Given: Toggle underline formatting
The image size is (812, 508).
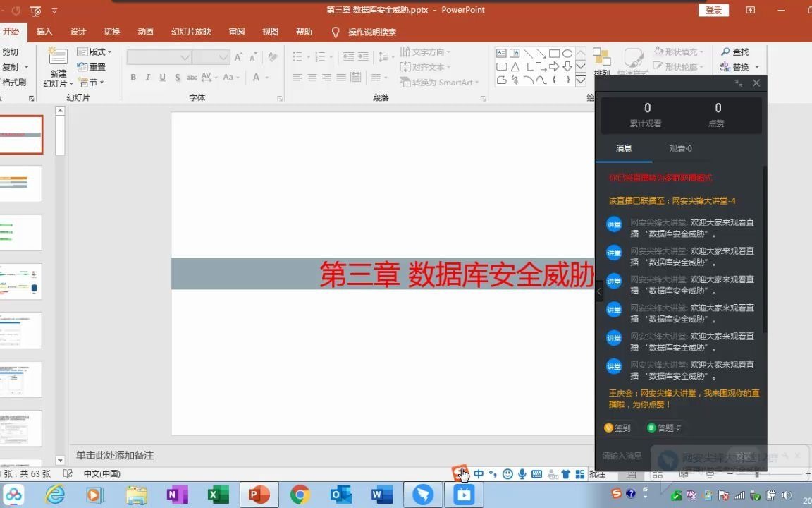Looking at the screenshot, I should 162,78.
